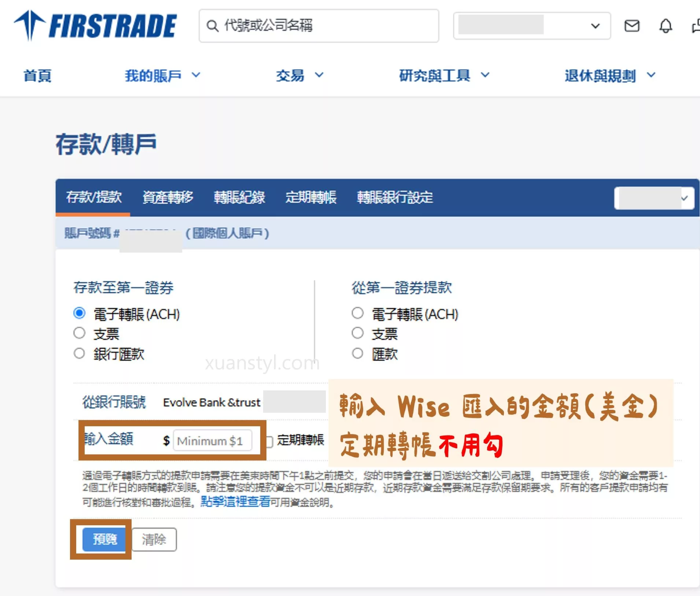The image size is (700, 596).
Task: Open the account dropdown in blue tab bar
Action: pyautogui.click(x=654, y=198)
